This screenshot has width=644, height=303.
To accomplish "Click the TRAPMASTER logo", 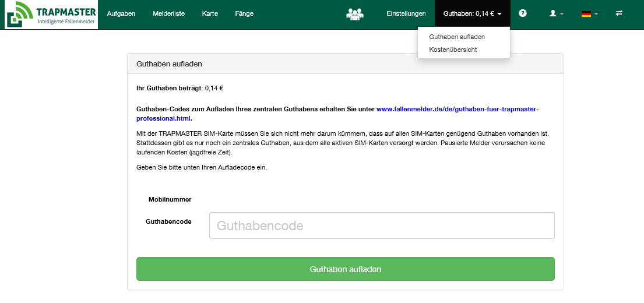I will pos(51,15).
